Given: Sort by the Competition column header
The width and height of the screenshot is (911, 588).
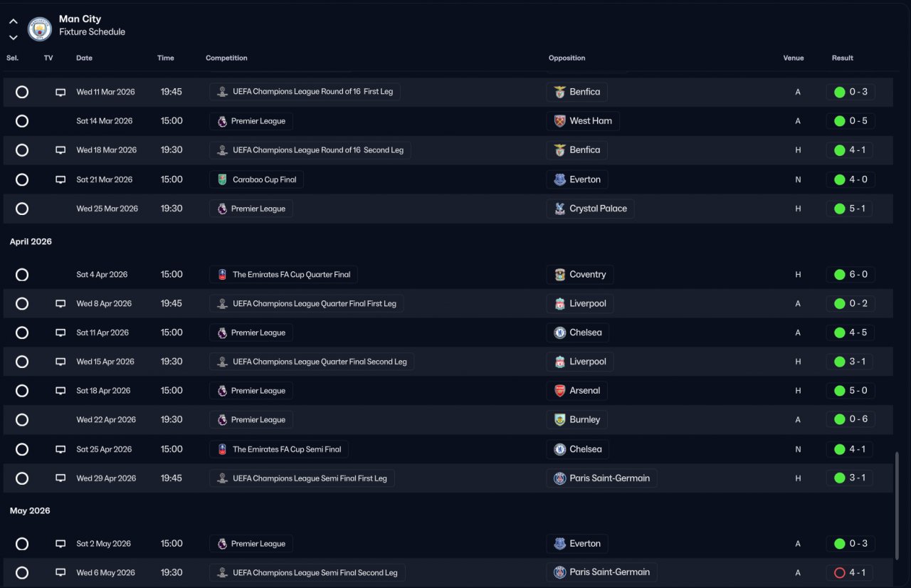Looking at the screenshot, I should (x=226, y=58).
